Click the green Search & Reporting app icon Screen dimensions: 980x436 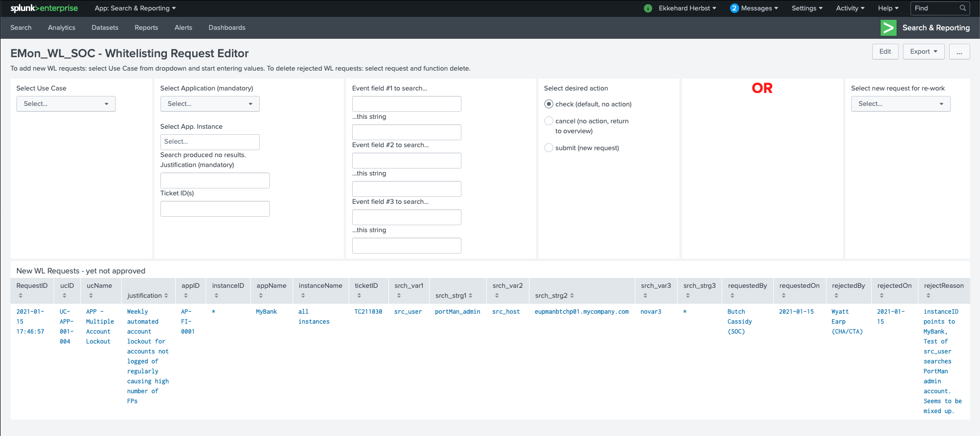[888, 28]
